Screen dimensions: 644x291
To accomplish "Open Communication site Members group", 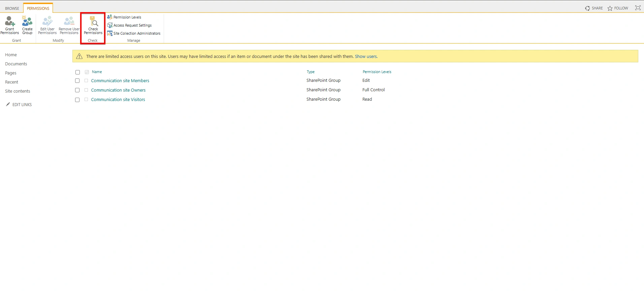I will click(x=120, y=80).
